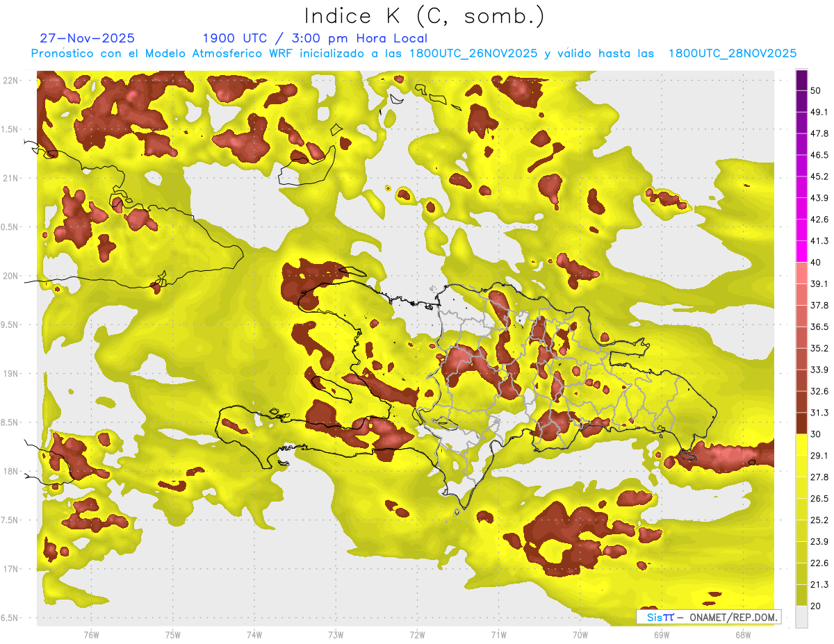This screenshot has height=644, width=834.
Task: Click the legend value "21.3"
Action: pos(819,584)
